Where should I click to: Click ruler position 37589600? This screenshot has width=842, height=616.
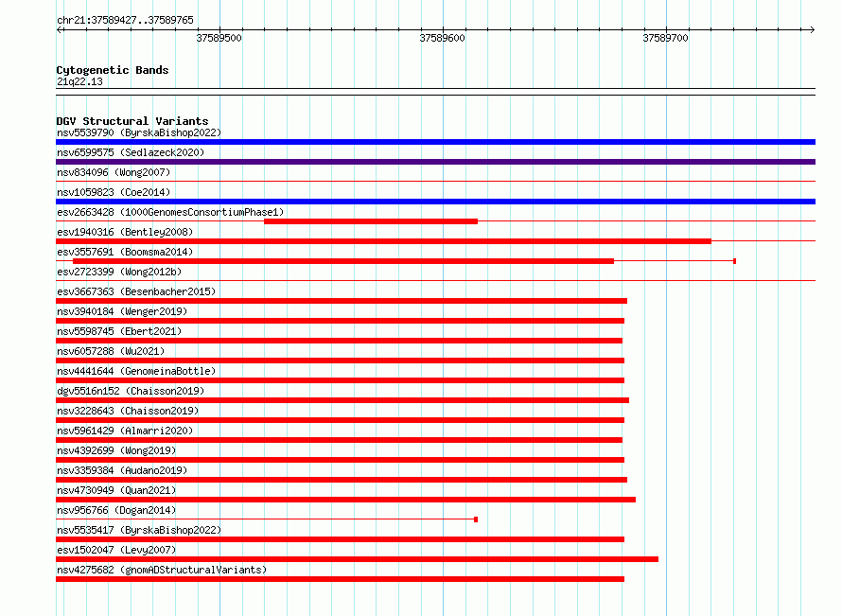pos(443,38)
